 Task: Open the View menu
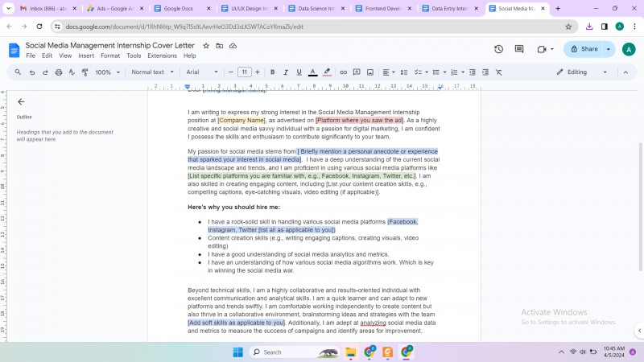click(x=65, y=56)
